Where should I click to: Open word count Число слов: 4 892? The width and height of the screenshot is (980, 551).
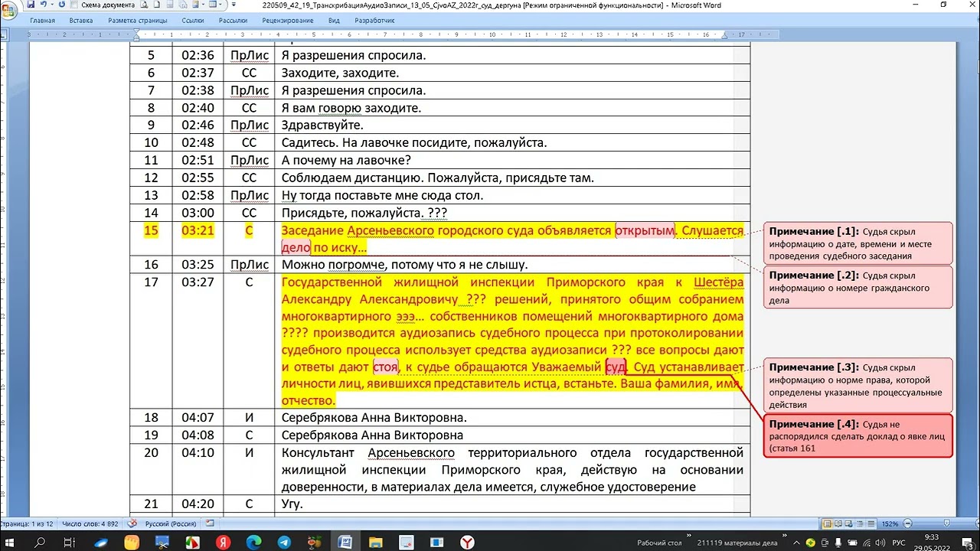click(x=90, y=524)
